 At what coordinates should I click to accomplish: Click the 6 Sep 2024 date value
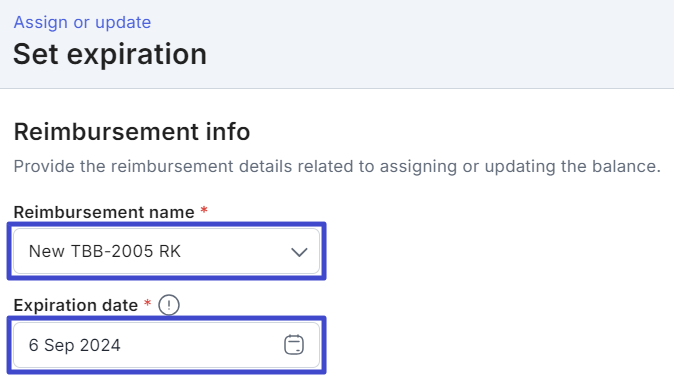point(74,345)
